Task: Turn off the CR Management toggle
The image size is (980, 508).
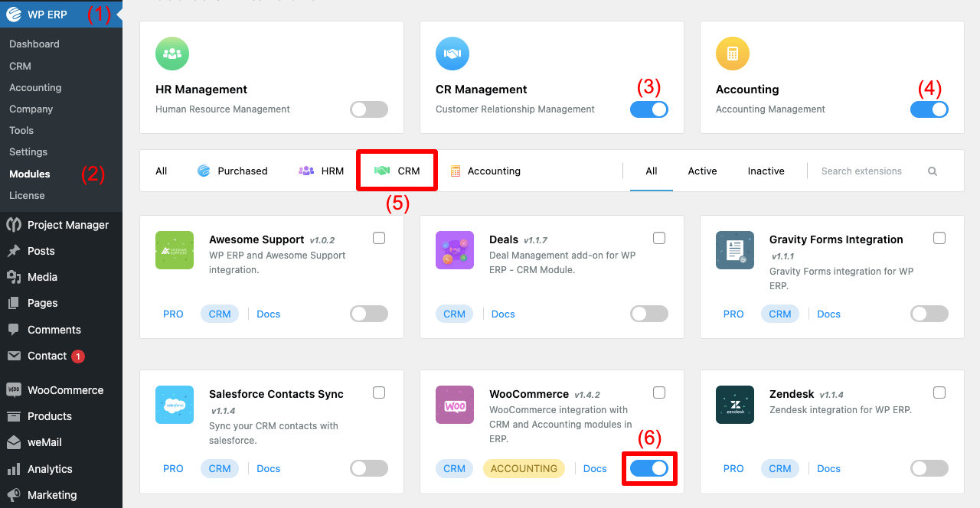Action: point(649,109)
